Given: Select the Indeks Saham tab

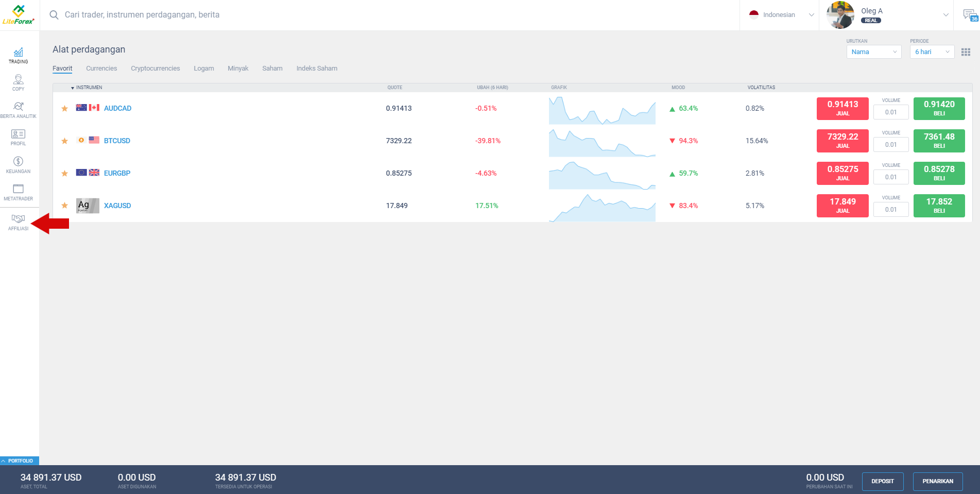Looking at the screenshot, I should click(x=317, y=69).
